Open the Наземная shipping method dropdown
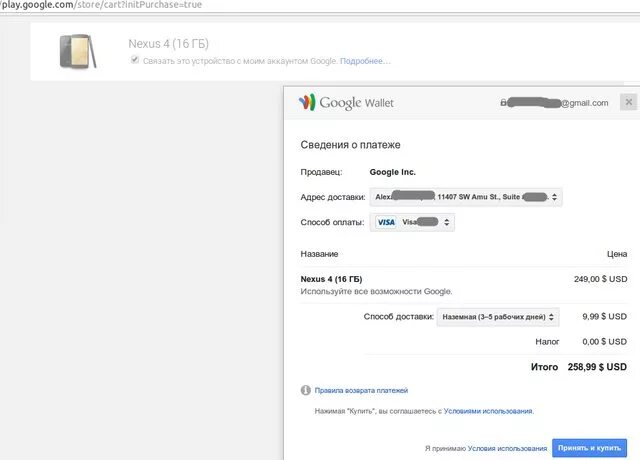The height and width of the screenshot is (460, 640). click(x=498, y=317)
